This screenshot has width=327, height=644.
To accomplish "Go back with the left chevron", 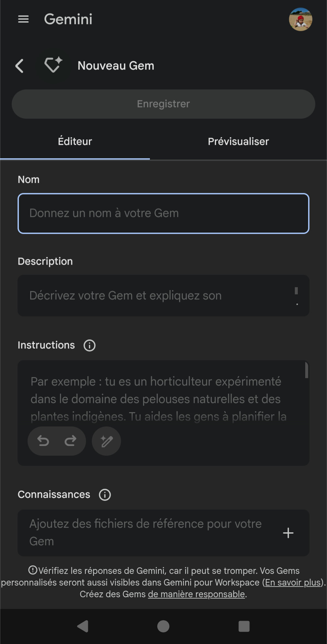I will [20, 66].
